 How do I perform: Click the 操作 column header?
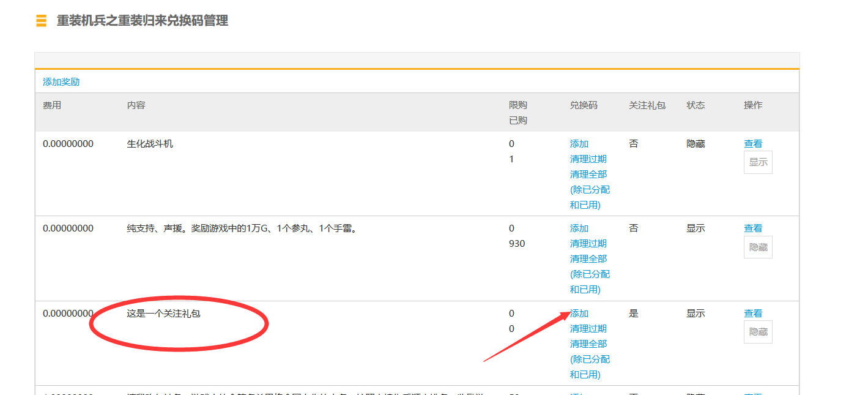pos(753,105)
